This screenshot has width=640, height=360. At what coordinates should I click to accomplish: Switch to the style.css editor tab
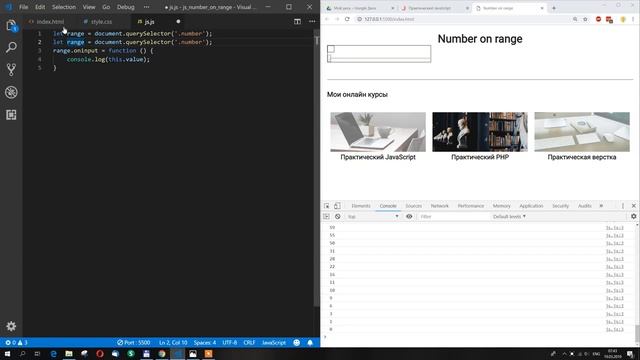[x=101, y=22]
